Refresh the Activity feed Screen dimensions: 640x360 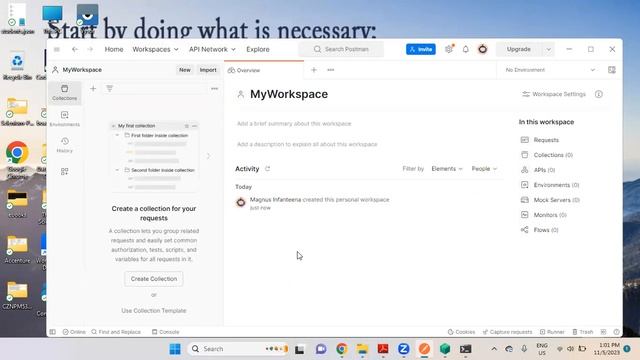coord(267,169)
